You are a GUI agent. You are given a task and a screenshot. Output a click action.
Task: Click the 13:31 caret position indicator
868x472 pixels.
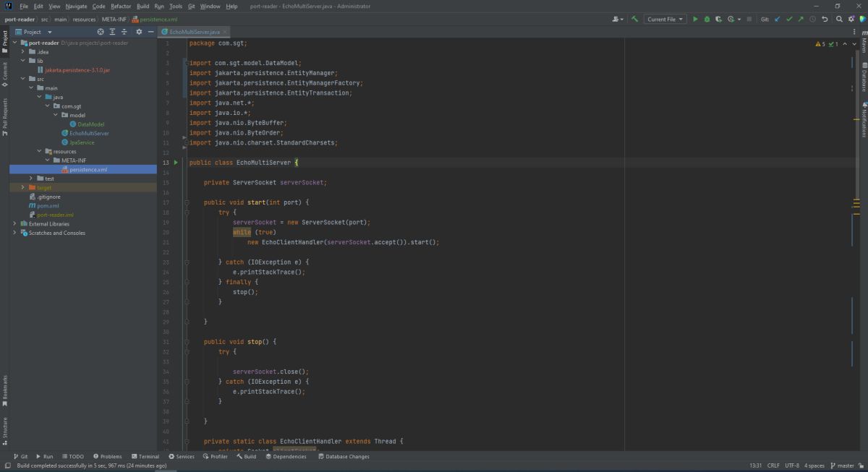coord(756,465)
